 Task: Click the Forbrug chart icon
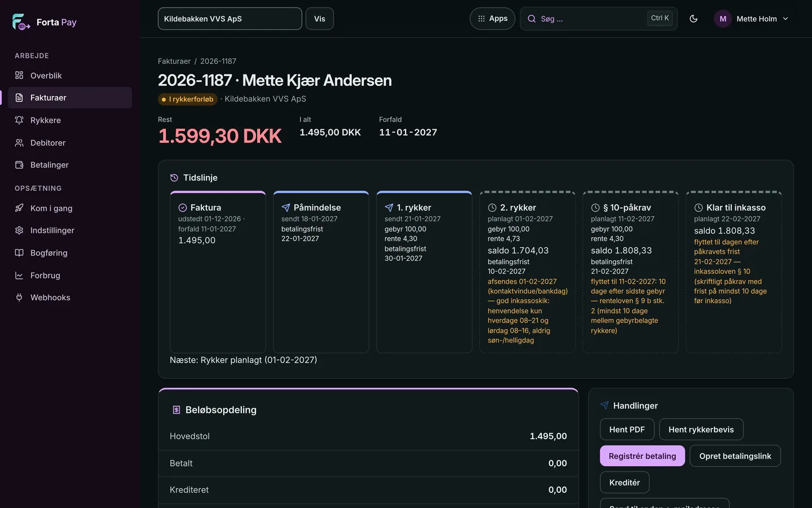19,275
